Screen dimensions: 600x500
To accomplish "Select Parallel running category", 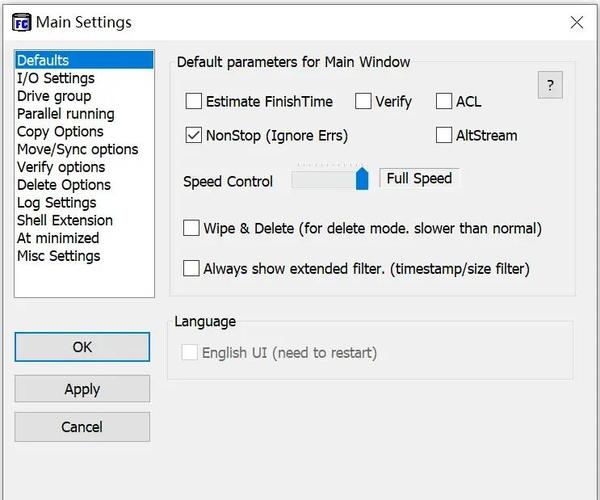I will (x=65, y=114).
